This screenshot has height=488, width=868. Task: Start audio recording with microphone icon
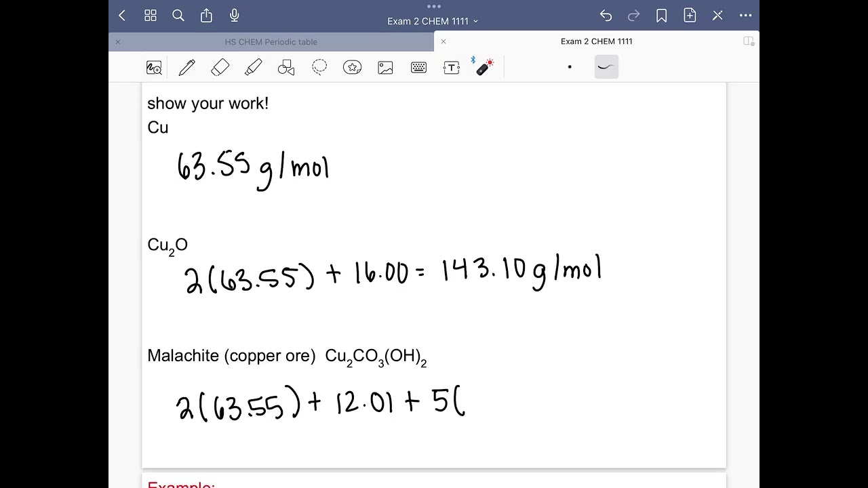(x=235, y=15)
